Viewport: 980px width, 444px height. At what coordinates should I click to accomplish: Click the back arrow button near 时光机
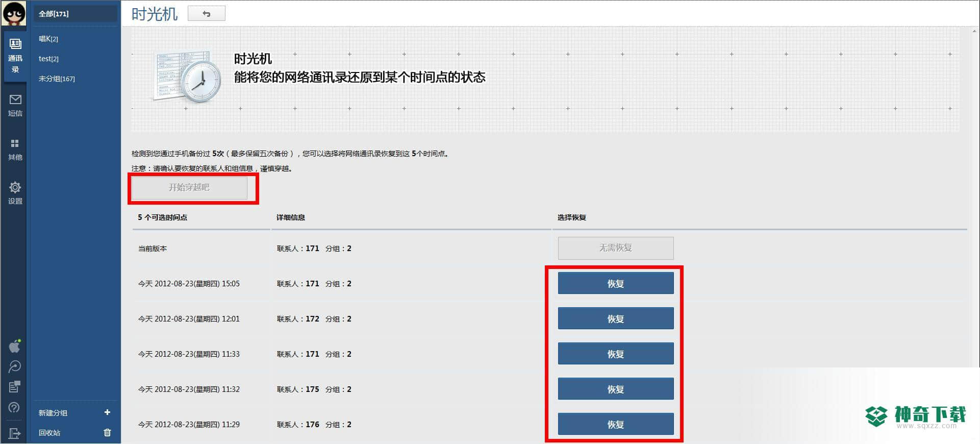[x=207, y=14]
